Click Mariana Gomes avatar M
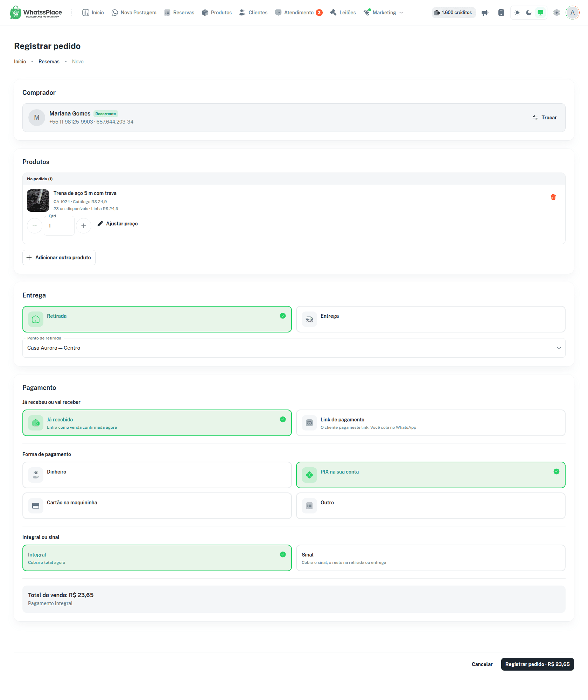588x700 pixels. 37,118
